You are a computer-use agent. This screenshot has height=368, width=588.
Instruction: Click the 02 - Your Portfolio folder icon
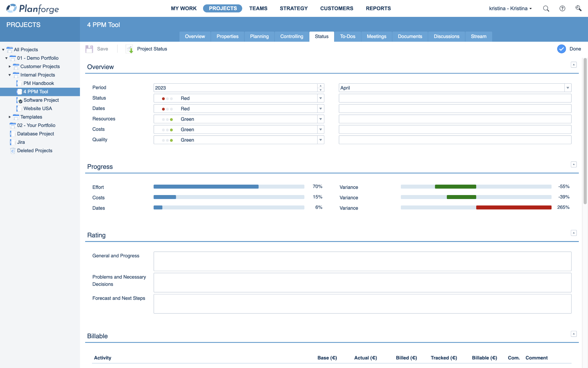(x=13, y=125)
